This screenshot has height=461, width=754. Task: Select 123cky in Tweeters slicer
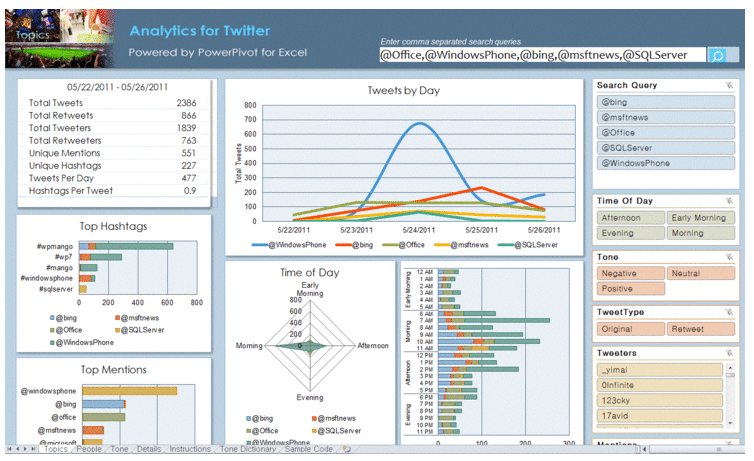pyautogui.click(x=660, y=401)
